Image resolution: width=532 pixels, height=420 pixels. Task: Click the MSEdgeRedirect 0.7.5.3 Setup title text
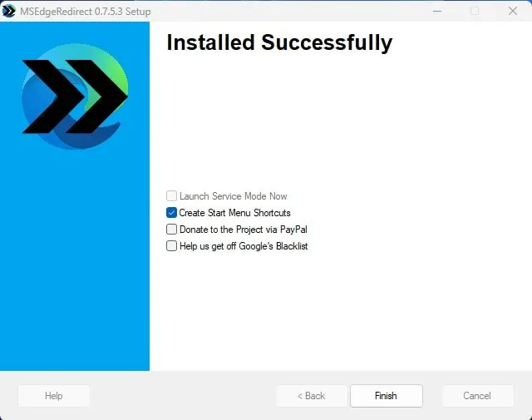click(x=86, y=11)
